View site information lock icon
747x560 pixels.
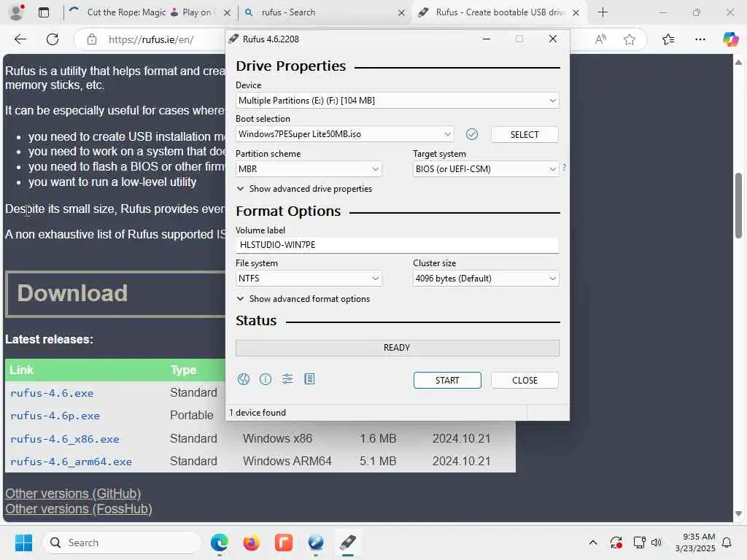pyautogui.click(x=91, y=39)
